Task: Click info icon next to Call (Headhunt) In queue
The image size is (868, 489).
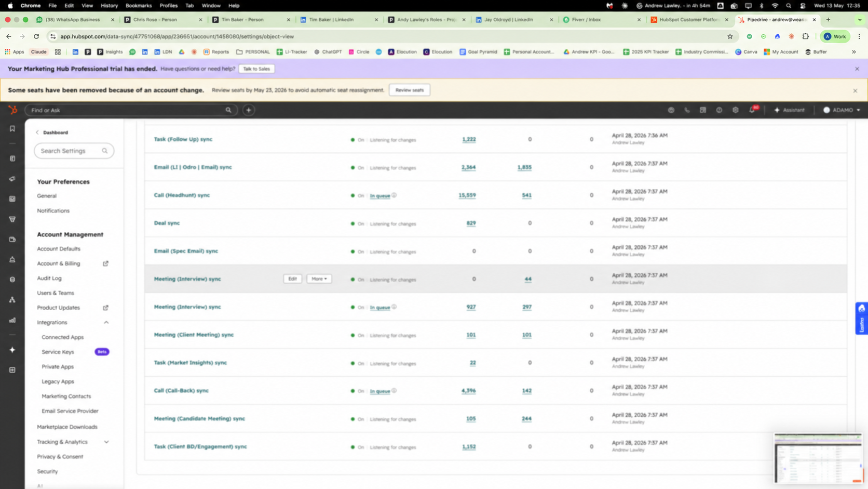Action: click(x=395, y=195)
